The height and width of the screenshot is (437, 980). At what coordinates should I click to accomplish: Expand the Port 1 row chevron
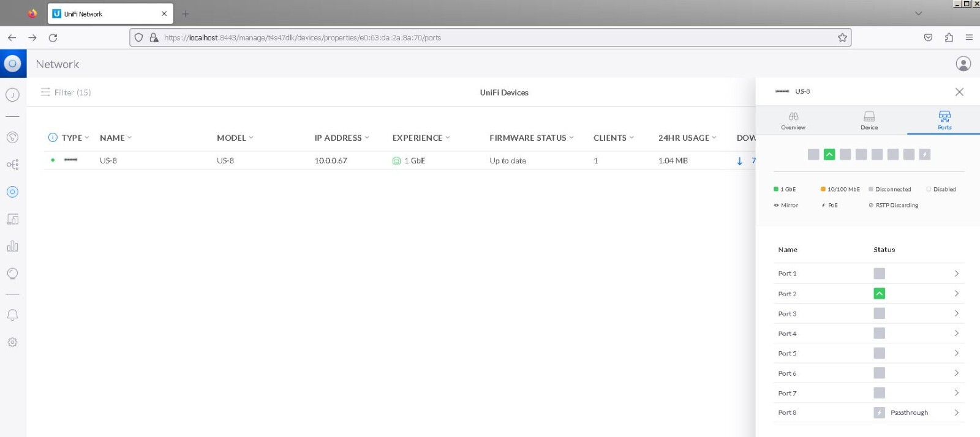(957, 274)
